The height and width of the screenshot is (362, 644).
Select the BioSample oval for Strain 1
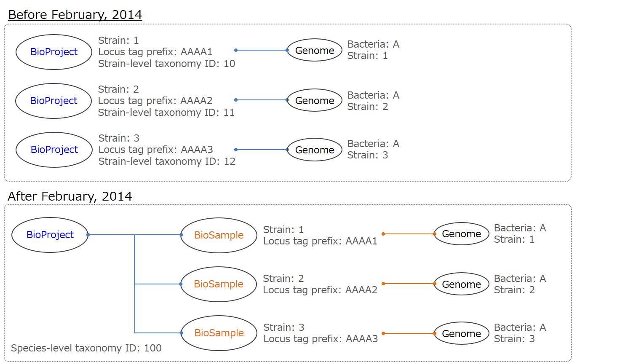click(x=219, y=235)
